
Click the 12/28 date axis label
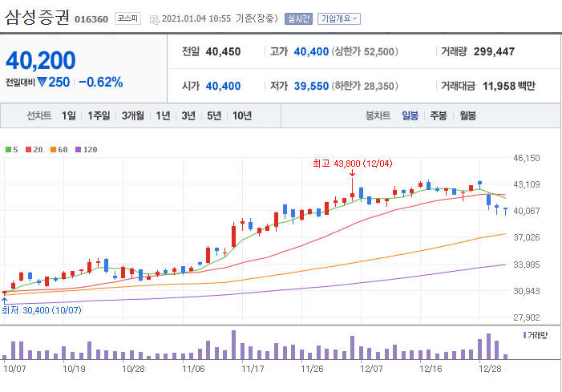coord(490,369)
